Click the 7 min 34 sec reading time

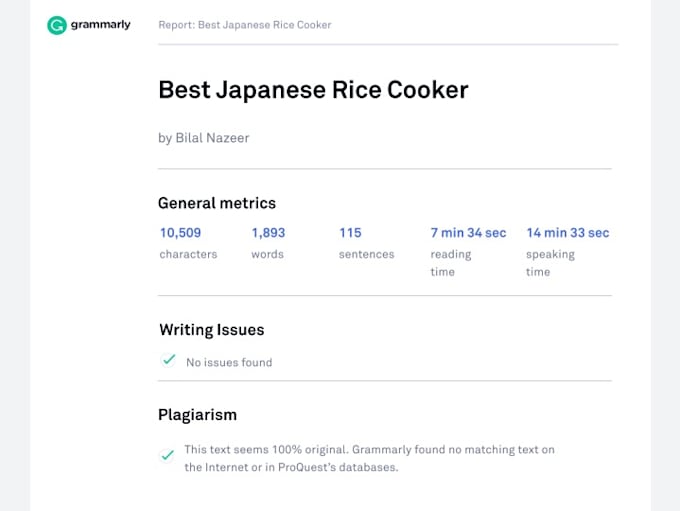click(468, 233)
